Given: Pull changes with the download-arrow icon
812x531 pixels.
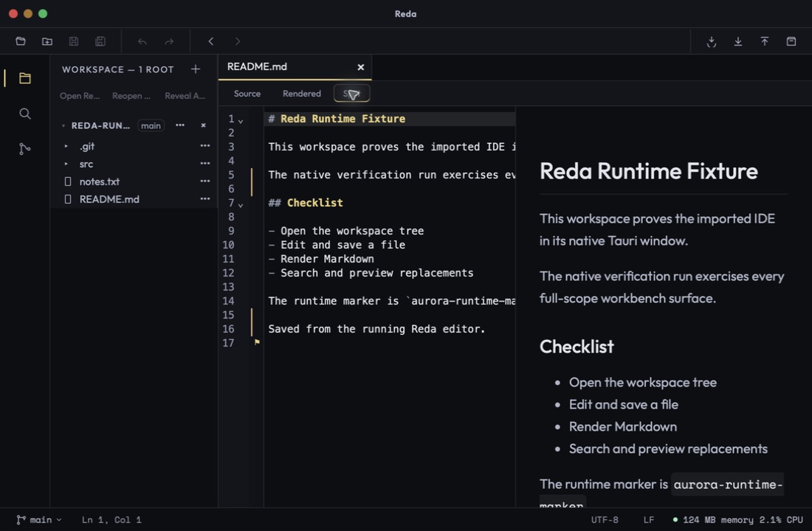Looking at the screenshot, I should click(738, 41).
